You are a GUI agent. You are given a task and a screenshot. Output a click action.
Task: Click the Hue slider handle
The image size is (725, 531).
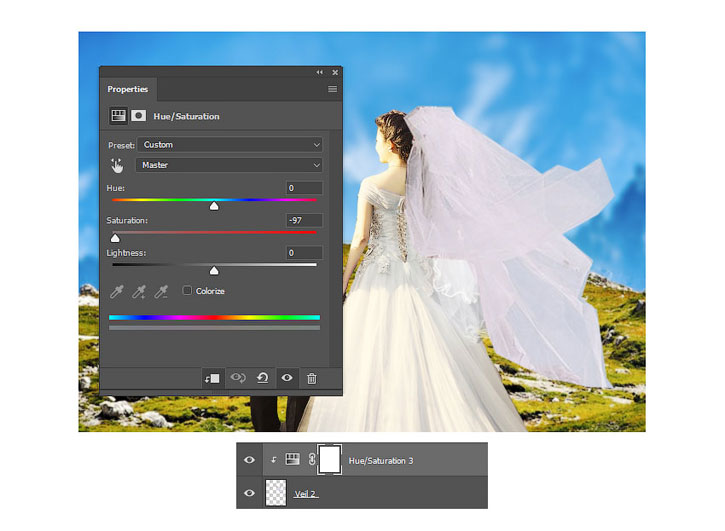point(214,206)
